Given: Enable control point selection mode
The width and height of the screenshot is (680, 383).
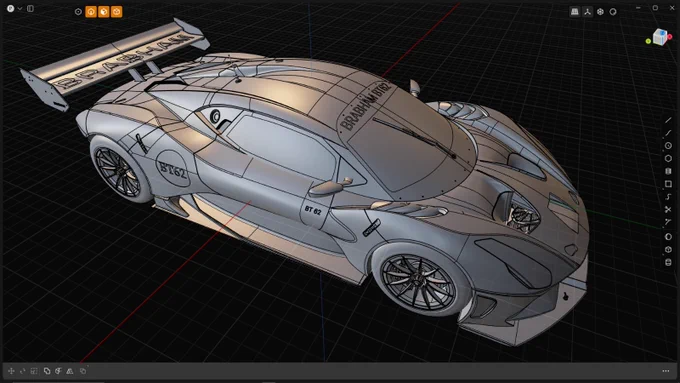Looking at the screenshot, I should coord(78,12).
